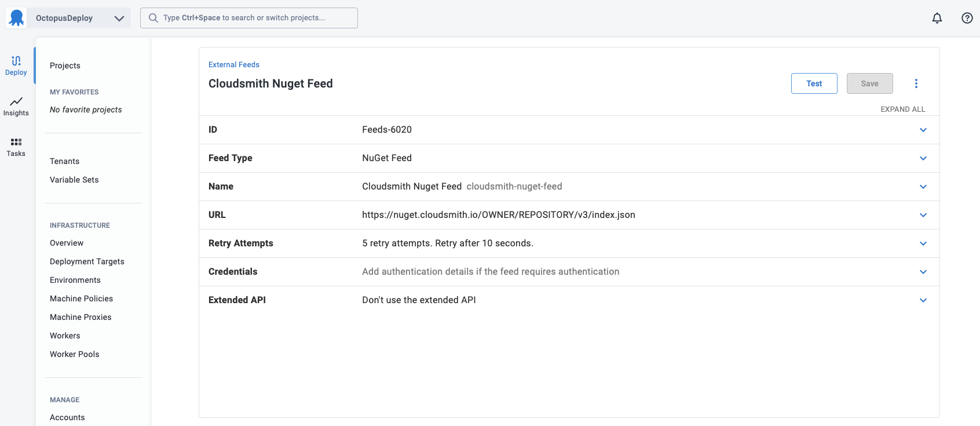Click the search magnifier icon
The width and height of the screenshot is (980, 426).
click(x=153, y=18)
